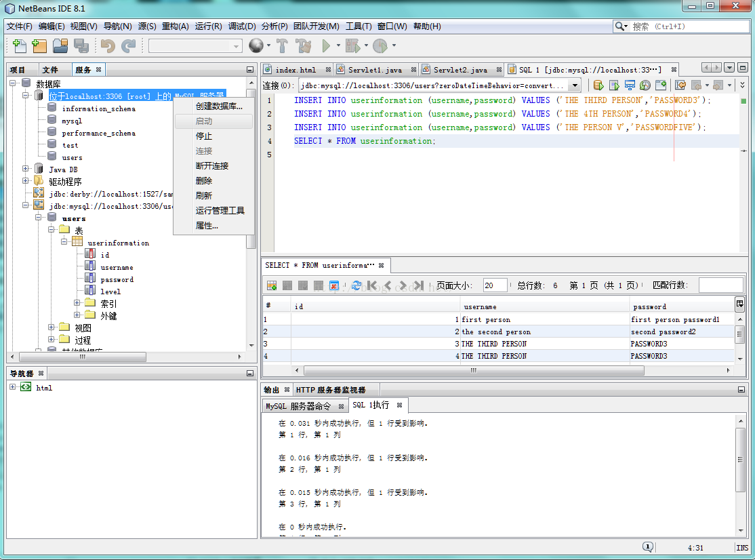
Task: Click the notifications icon in status bar
Action: (648, 547)
